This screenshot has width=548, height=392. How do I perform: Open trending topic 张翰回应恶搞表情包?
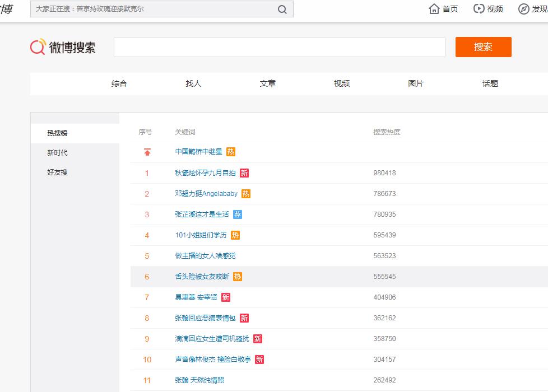pyautogui.click(x=205, y=318)
